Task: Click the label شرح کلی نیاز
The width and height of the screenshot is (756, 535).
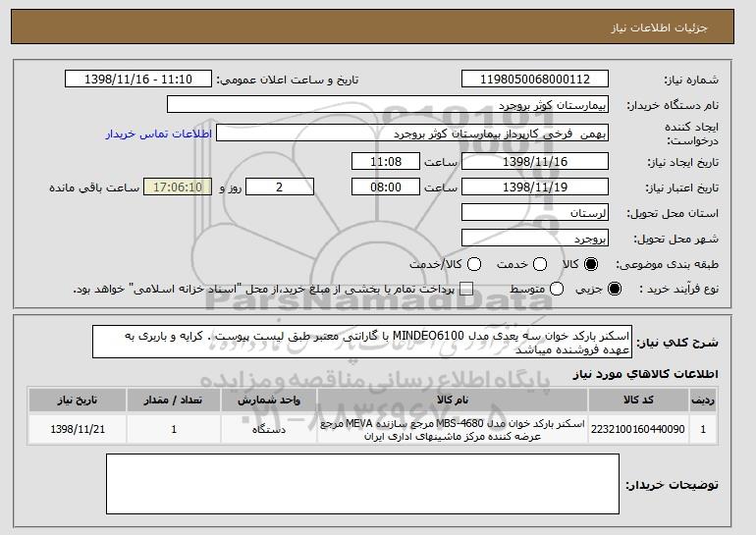Action: [x=677, y=343]
